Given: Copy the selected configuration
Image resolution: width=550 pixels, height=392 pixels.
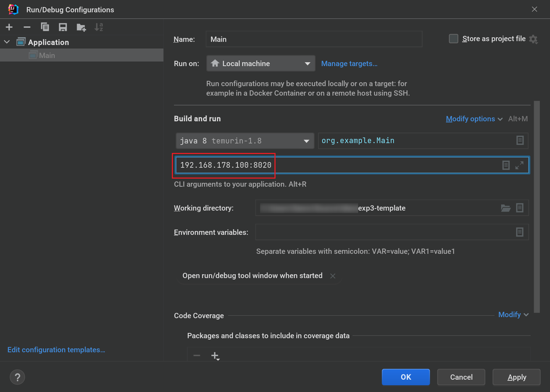Looking at the screenshot, I should coord(45,27).
